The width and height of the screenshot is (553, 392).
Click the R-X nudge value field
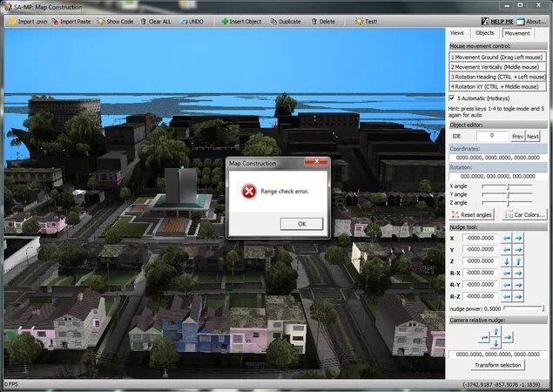click(x=481, y=273)
